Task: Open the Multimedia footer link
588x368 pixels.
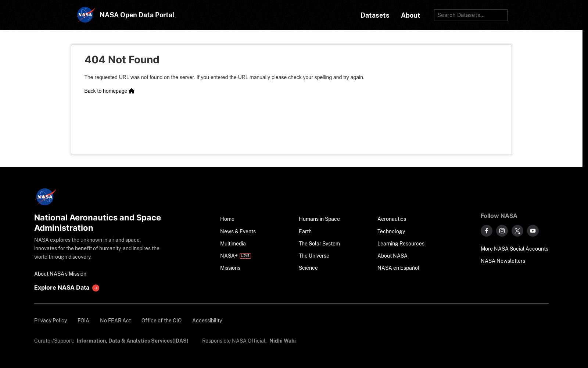Action: (x=233, y=244)
